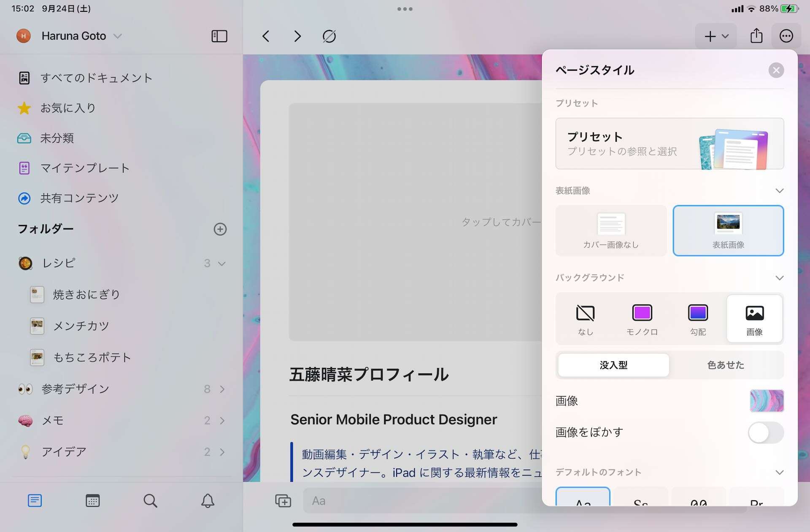Viewport: 810px width, 532px height.
Task: Go back with the left arrow
Action: [x=266, y=36]
